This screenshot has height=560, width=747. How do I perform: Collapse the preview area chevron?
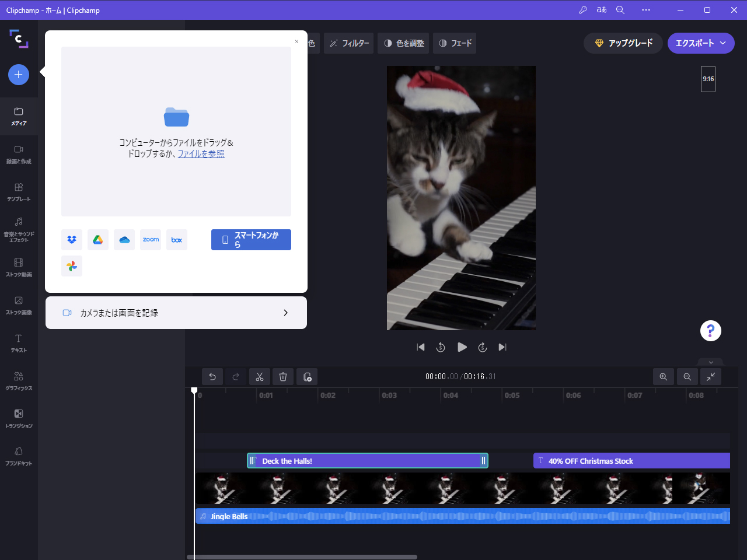pos(710,362)
